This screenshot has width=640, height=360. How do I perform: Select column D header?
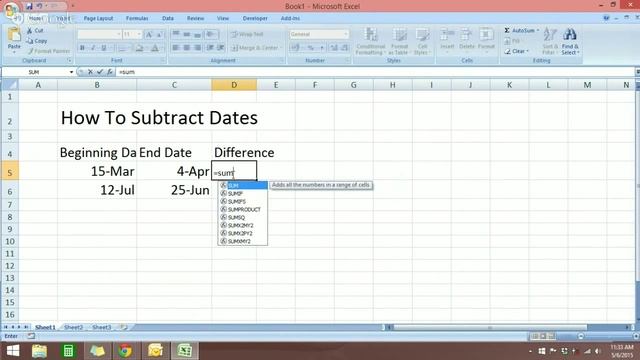coord(234,85)
